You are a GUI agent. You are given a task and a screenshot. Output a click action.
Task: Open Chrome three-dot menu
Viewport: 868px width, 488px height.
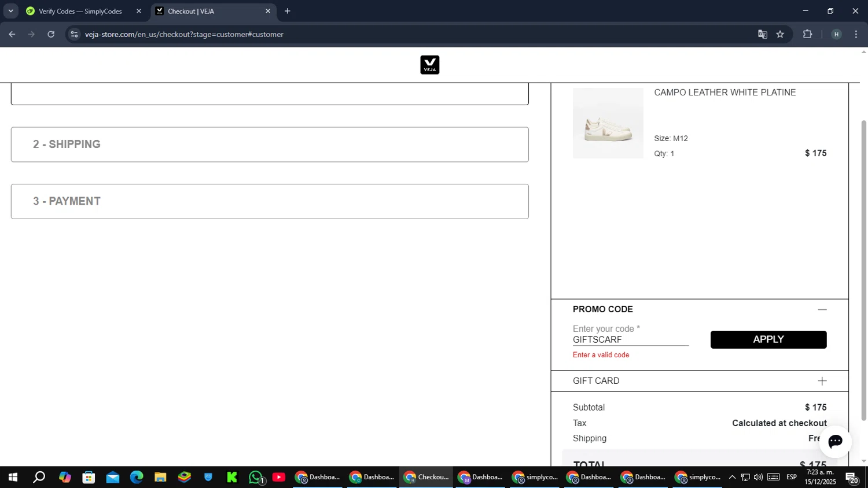point(856,34)
